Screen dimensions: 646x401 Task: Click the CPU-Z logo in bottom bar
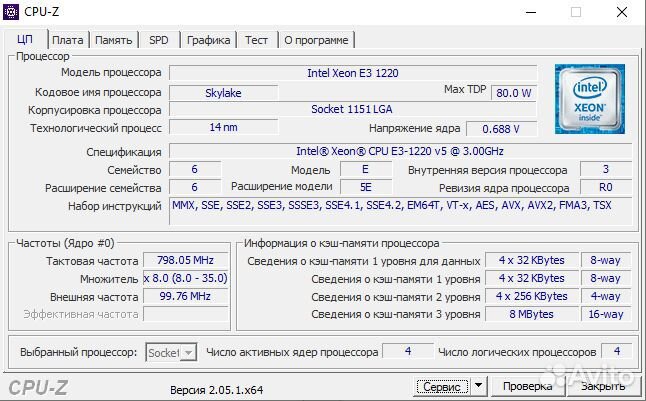click(x=38, y=388)
